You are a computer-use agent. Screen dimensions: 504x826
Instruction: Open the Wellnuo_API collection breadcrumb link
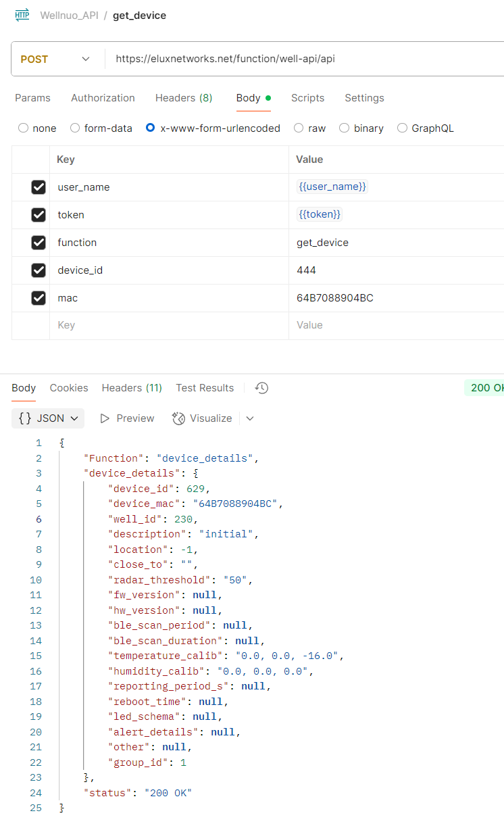[x=69, y=16]
